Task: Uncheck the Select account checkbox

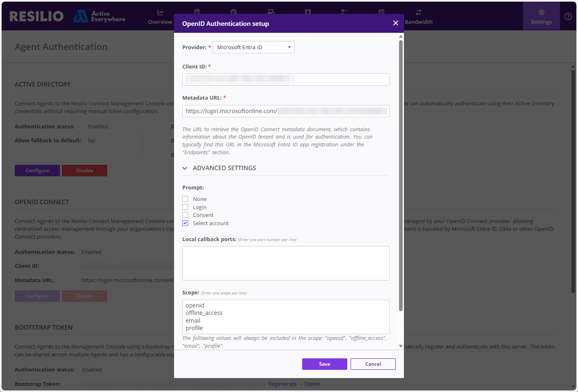Action: click(185, 223)
